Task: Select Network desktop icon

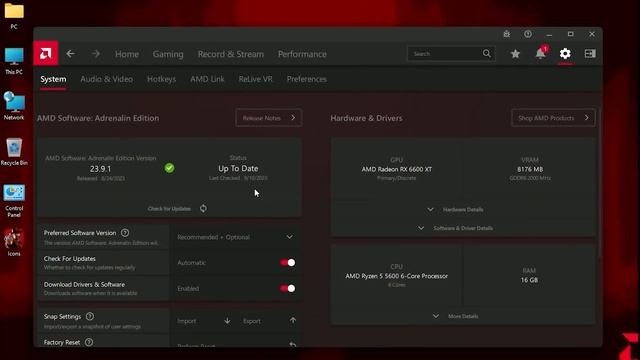Action: 14,106
